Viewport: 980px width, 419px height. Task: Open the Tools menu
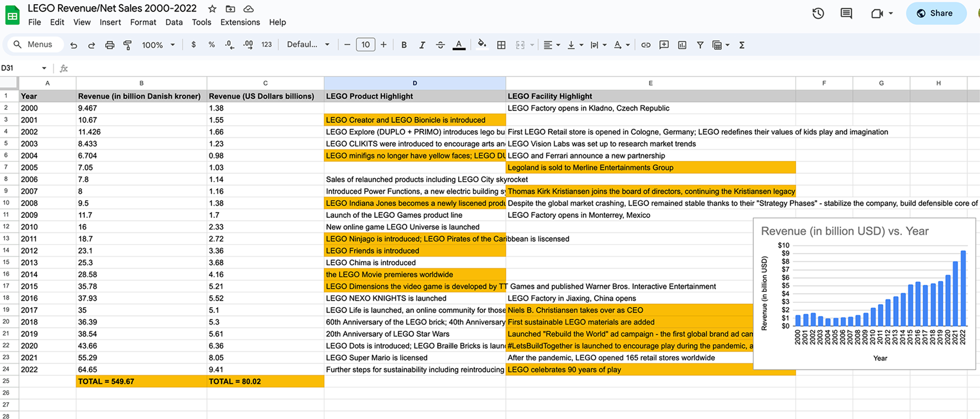coord(202,22)
